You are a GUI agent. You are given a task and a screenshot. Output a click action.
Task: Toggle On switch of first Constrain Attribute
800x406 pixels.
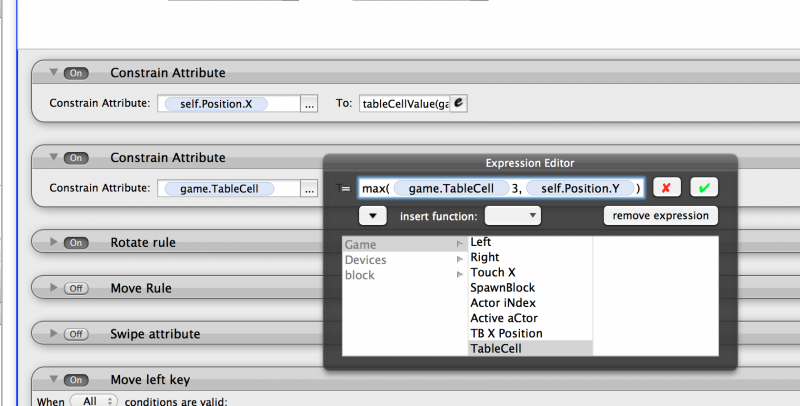point(78,73)
